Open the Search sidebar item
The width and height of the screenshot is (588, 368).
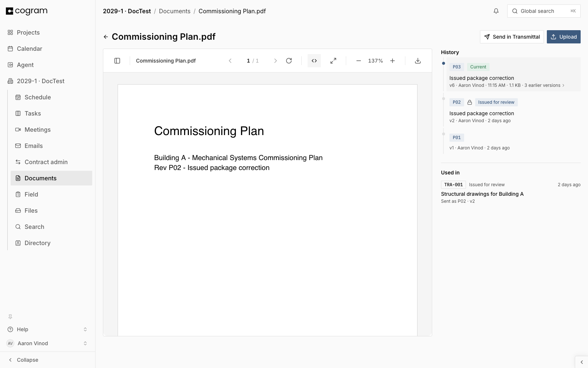click(x=51, y=227)
